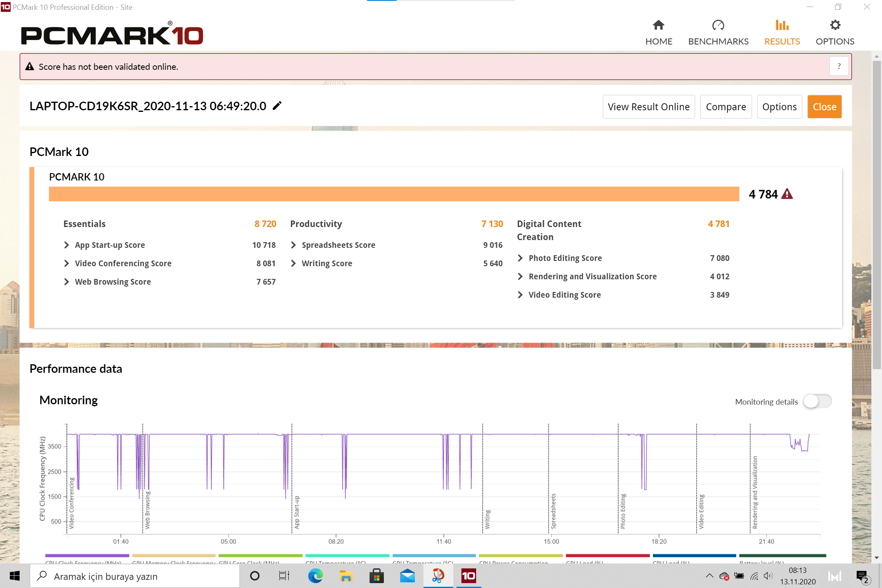Screen dimensions: 882x588
Task: Click the Compare button
Action: point(726,107)
